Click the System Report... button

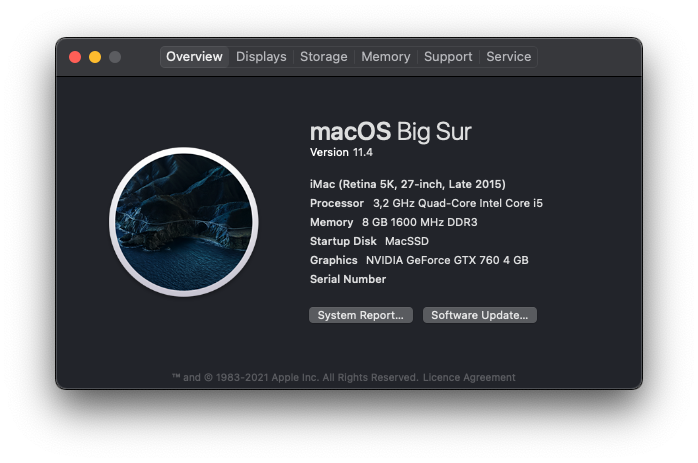coord(361,315)
